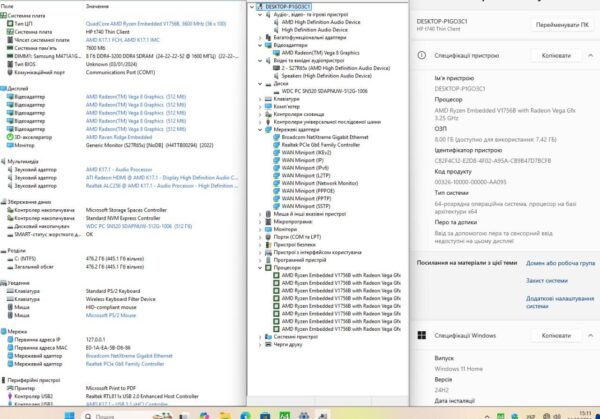Click the Системна пам'ять memory icon
The width and height of the screenshot is (600, 419).
(x=10, y=48)
